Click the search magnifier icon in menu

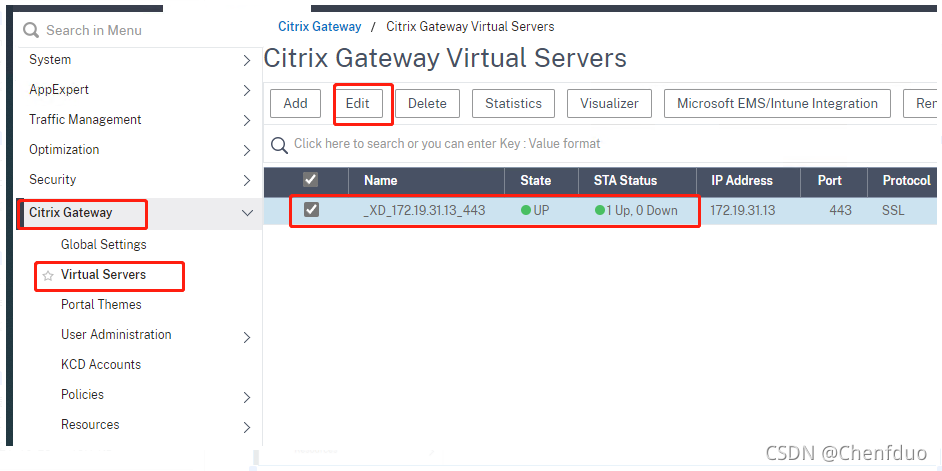click(x=32, y=30)
